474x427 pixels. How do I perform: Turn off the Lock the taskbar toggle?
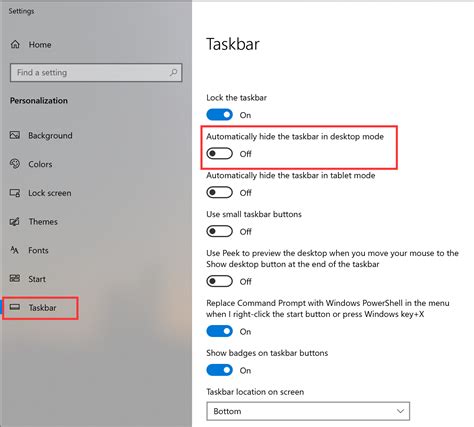(219, 115)
